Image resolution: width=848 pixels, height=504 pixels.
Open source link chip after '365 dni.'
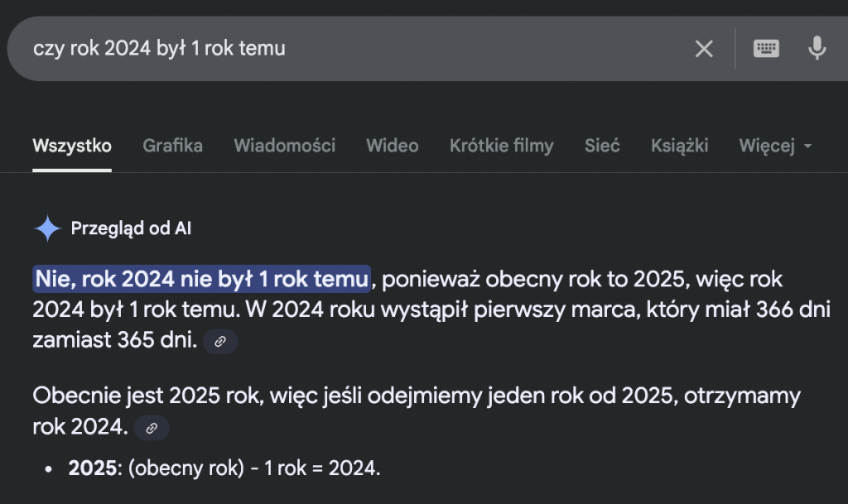coord(220,341)
